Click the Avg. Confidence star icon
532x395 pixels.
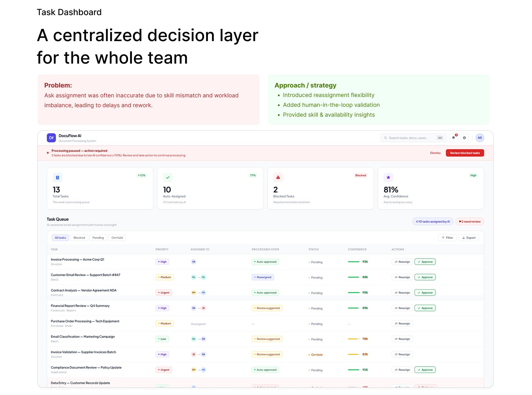tap(388, 177)
